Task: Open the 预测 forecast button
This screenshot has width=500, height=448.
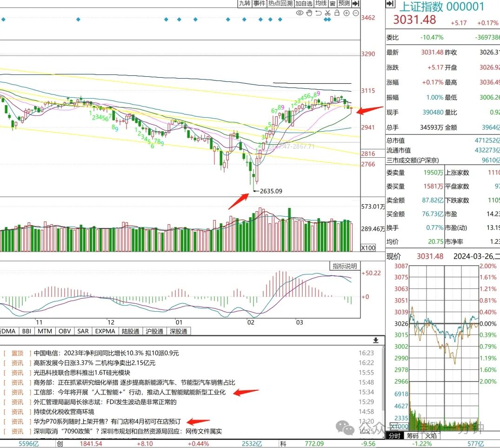Action: point(344,4)
